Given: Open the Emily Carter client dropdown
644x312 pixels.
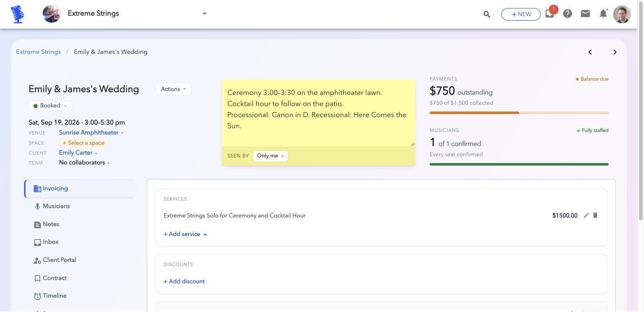Looking at the screenshot, I should [78, 153].
